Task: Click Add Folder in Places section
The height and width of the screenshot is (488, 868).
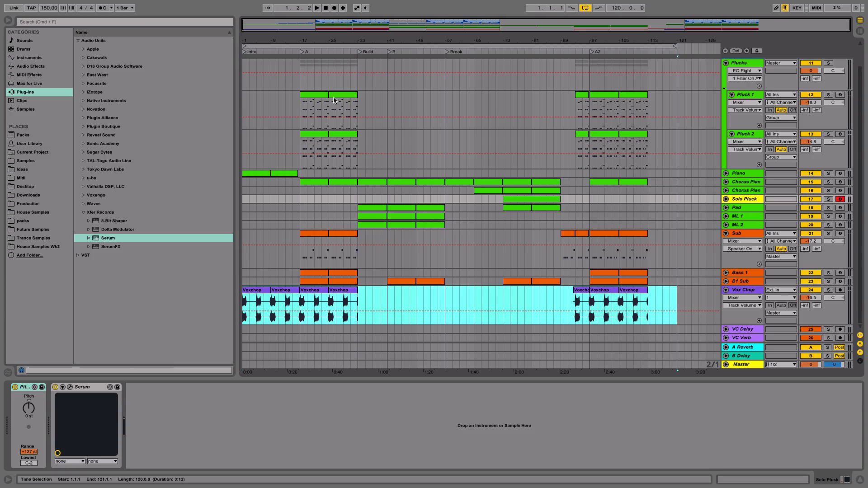Action: [x=30, y=255]
